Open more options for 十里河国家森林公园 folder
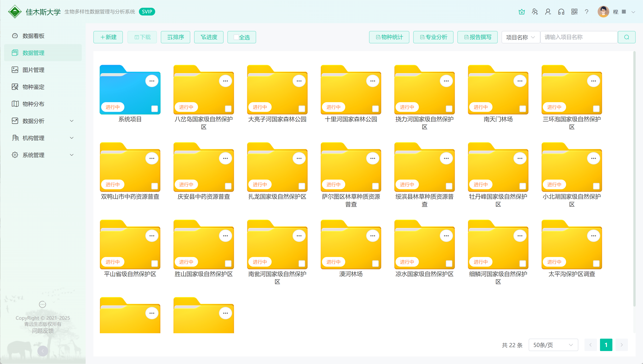 (x=373, y=81)
